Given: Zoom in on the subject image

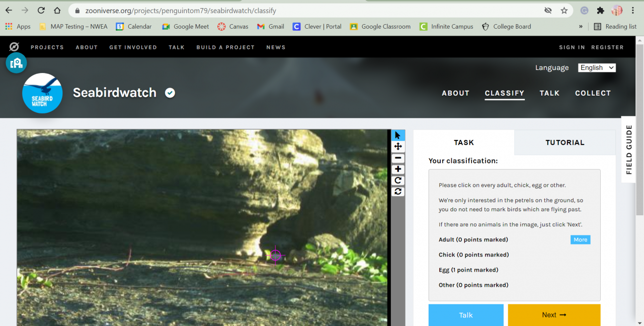Looking at the screenshot, I should (x=398, y=169).
